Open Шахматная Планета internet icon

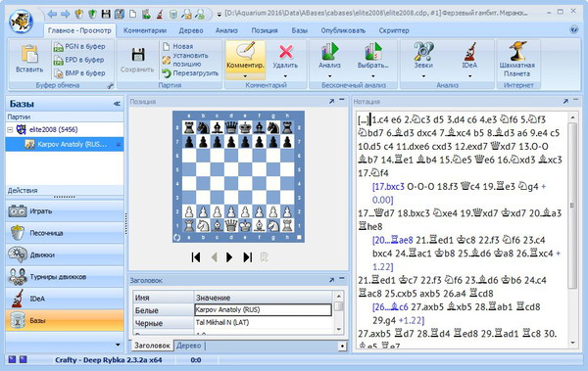click(517, 51)
